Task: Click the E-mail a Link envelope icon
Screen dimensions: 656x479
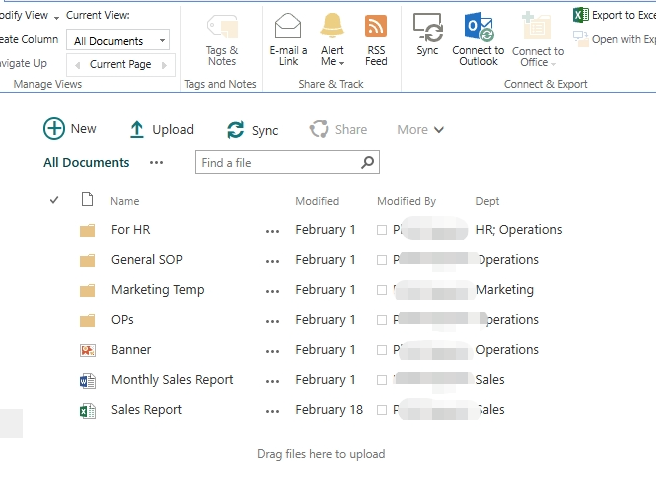Action: tap(288, 26)
